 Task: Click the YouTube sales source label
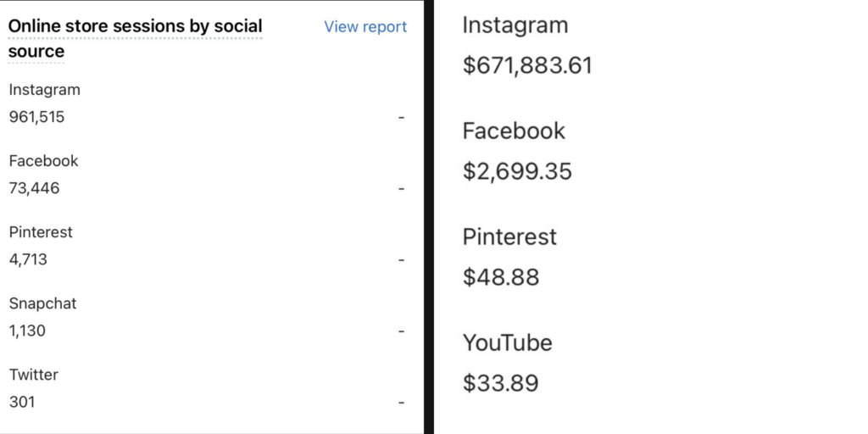507,343
